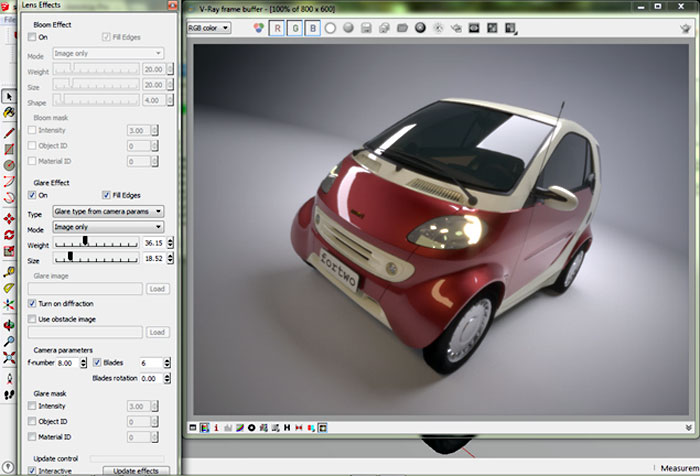700x476 pixels.
Task: Activate the Rotate tool
Action: (8, 234)
